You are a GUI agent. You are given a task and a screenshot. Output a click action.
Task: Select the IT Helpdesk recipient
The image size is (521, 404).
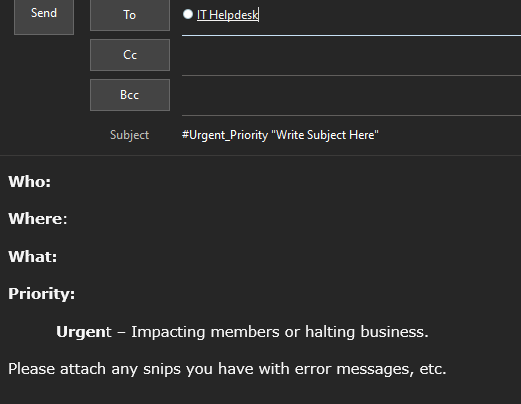[x=227, y=15]
